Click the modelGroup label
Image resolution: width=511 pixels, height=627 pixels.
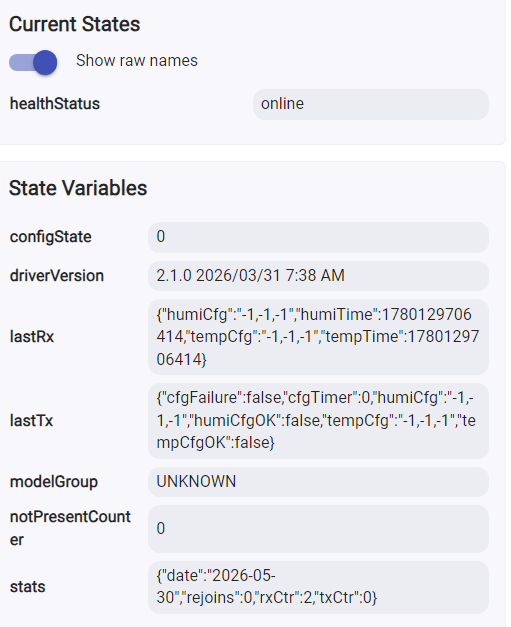(x=54, y=482)
